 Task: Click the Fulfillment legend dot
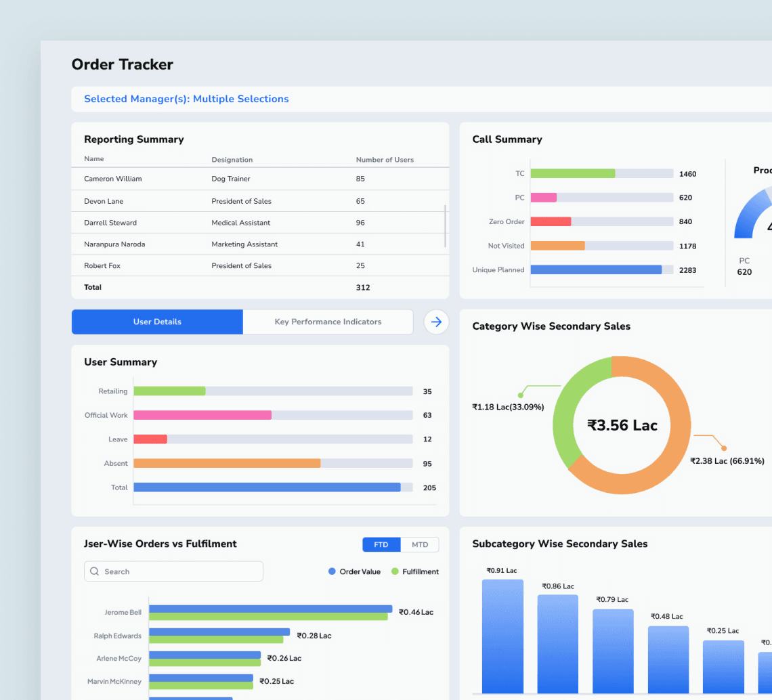[x=395, y=571]
